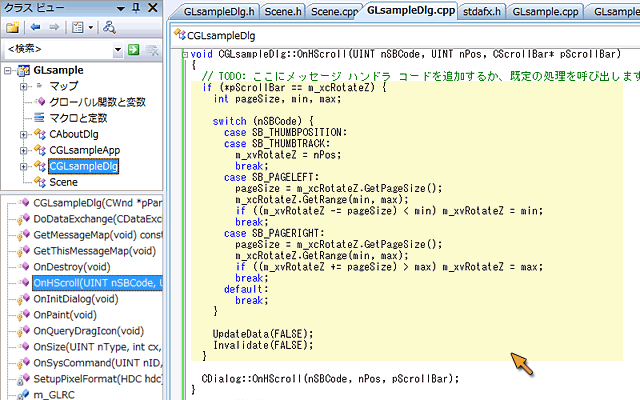Select the OnInitDialog(void) member
Screen dimensions: 640x400
click(x=76, y=299)
